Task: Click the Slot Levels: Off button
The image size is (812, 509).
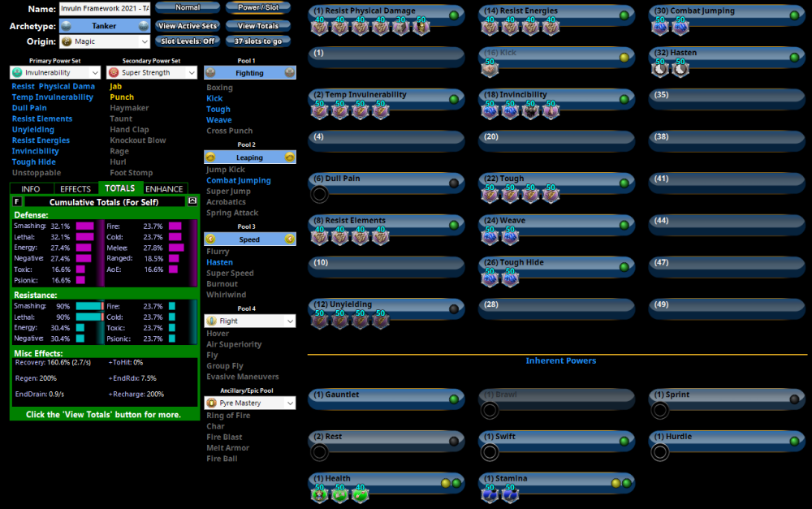Action: [x=188, y=41]
